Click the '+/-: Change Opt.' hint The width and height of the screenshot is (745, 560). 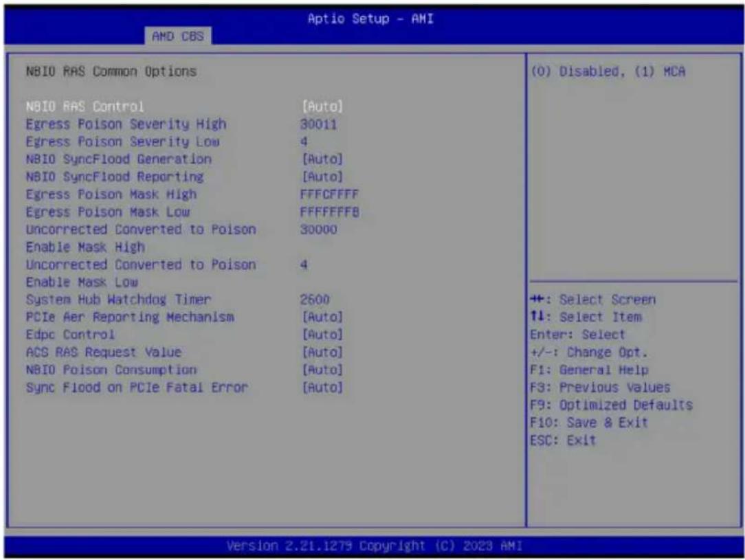(589, 352)
